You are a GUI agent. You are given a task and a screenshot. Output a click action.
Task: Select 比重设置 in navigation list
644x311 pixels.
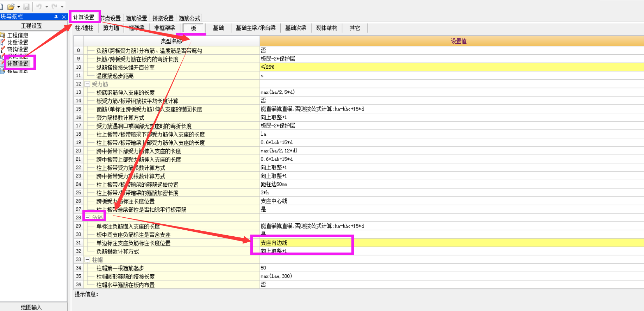click(x=18, y=42)
